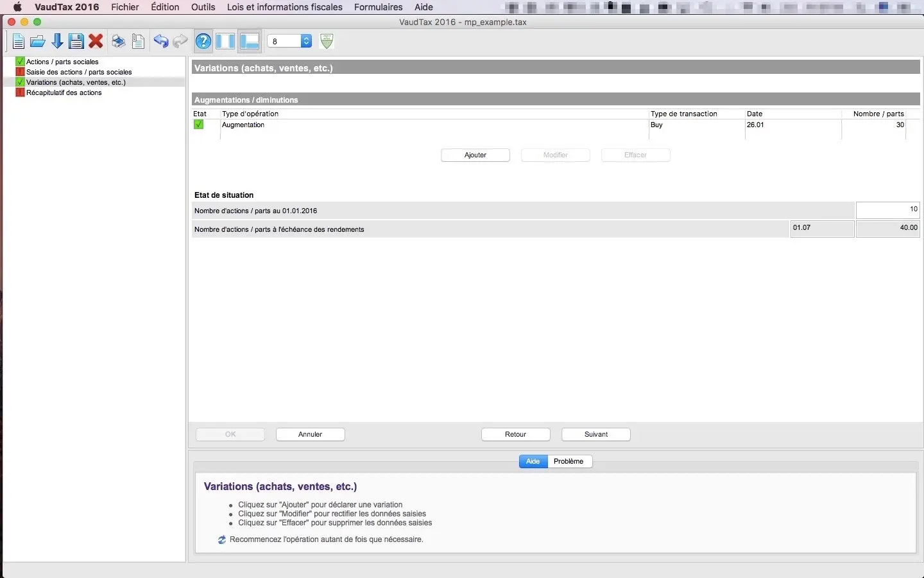Open the Apple menu

tap(17, 7)
